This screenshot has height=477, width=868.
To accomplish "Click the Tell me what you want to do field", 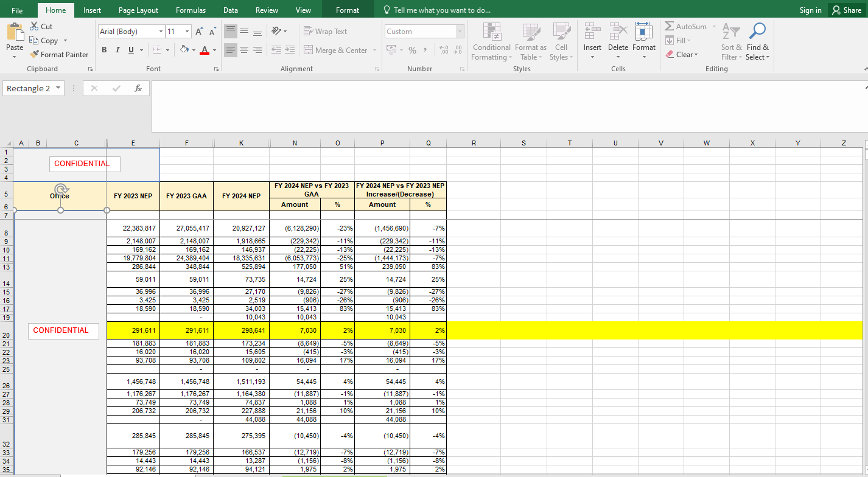I will (441, 10).
